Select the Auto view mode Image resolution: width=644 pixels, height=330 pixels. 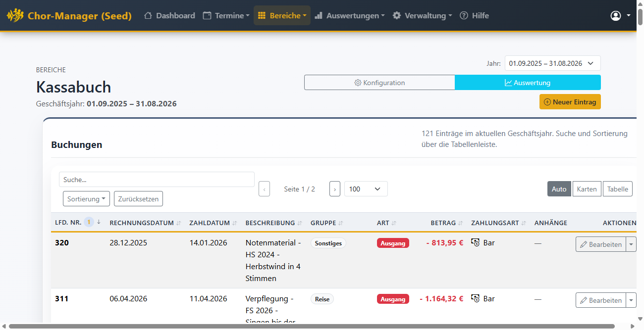click(x=559, y=189)
